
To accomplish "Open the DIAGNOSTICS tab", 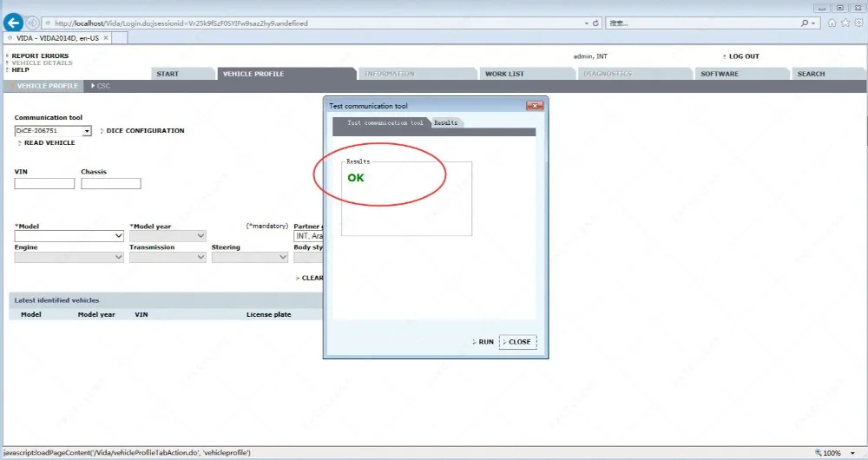I will [x=634, y=74].
